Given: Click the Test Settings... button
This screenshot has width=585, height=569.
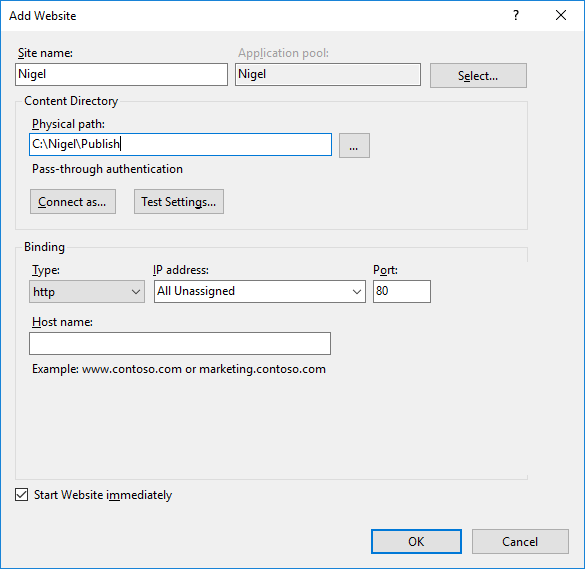Looking at the screenshot, I should click(x=179, y=201).
